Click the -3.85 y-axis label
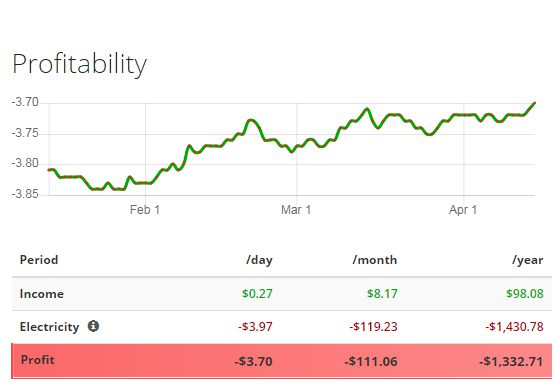This screenshot has width=559, height=390. (x=25, y=194)
